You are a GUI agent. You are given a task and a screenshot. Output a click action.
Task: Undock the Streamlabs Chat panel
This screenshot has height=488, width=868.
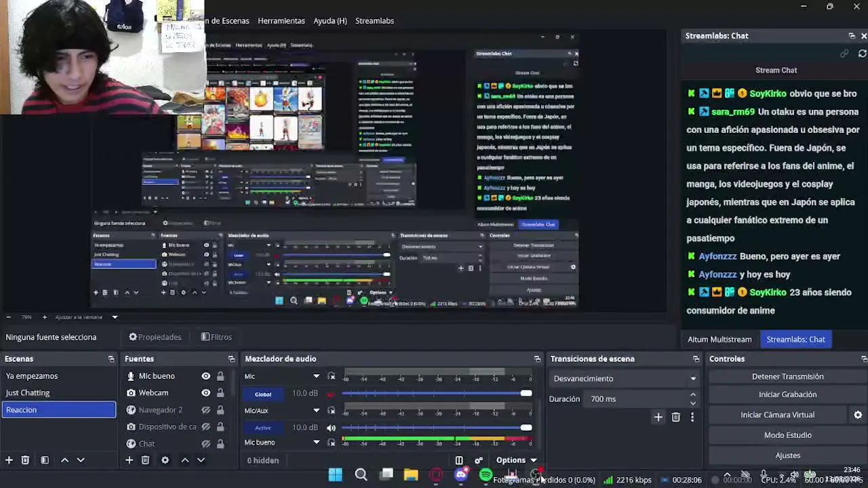pos(852,36)
